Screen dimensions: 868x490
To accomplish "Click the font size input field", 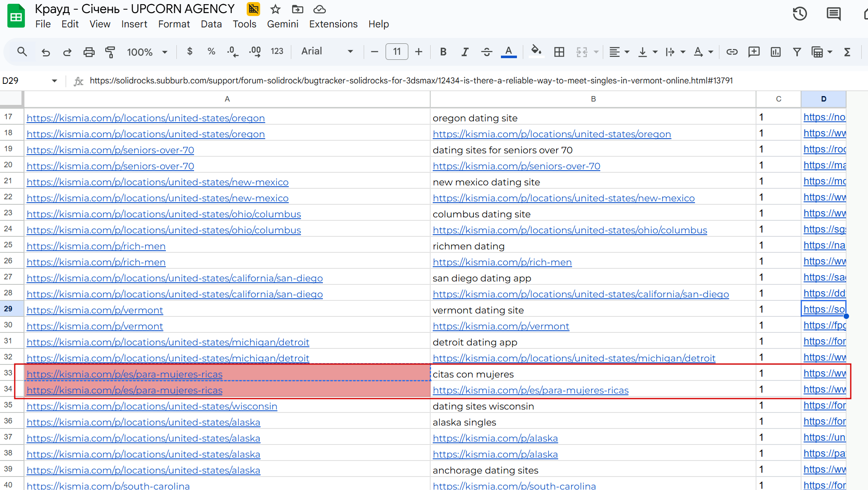I will tap(397, 52).
